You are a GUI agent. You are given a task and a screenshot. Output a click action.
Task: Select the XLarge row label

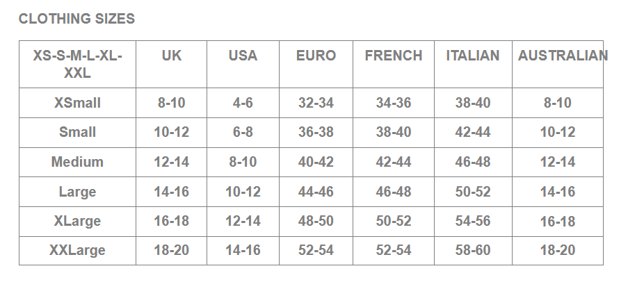point(77,221)
